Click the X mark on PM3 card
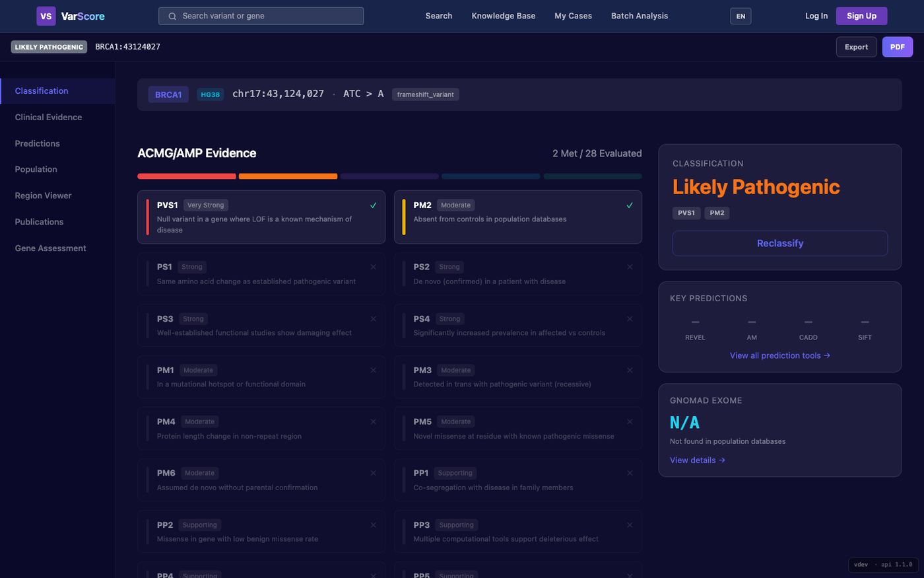Viewport: 924px width, 578px height. coord(630,370)
